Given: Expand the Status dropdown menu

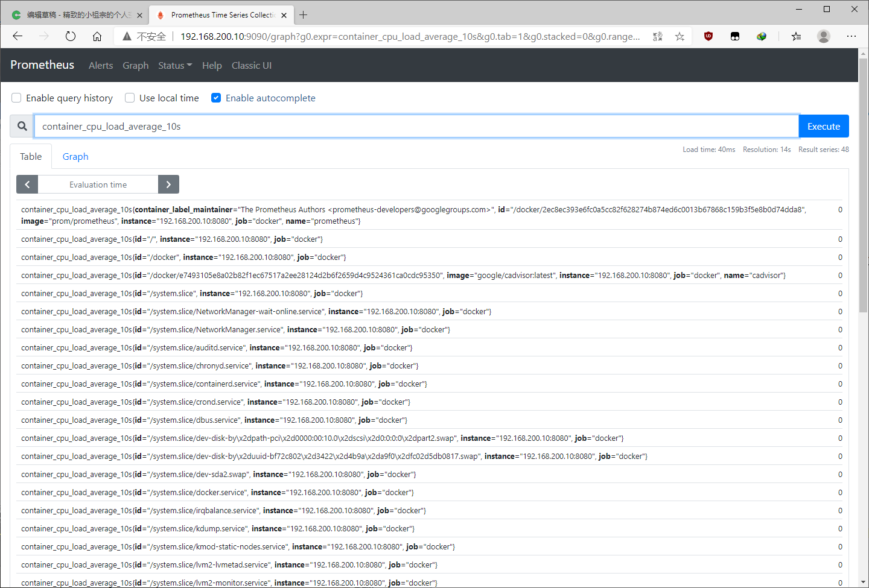Looking at the screenshot, I should (175, 65).
